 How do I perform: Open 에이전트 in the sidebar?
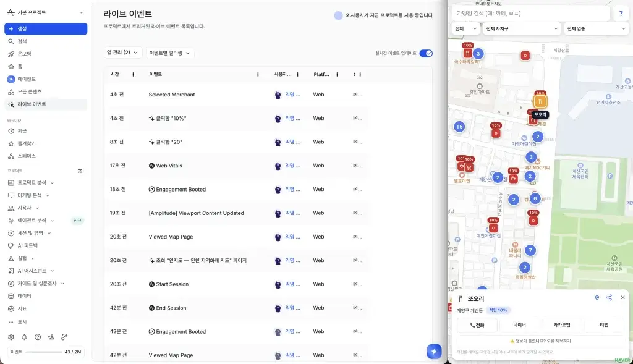(46, 78)
